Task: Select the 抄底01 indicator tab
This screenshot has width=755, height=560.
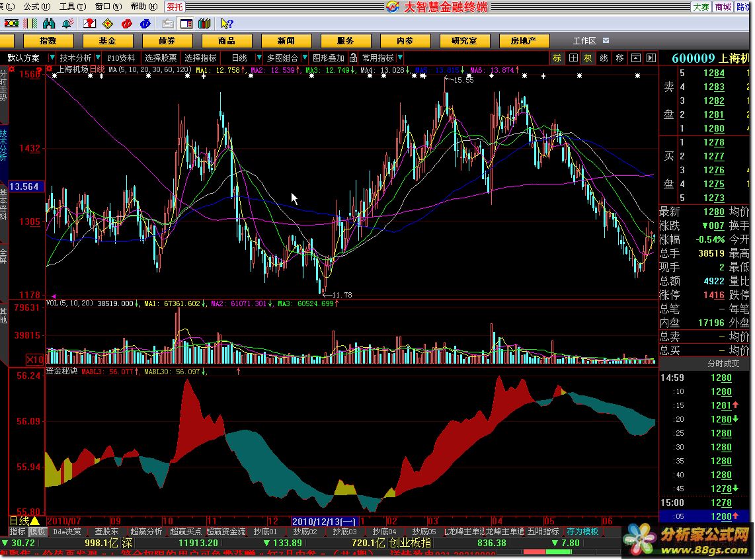Action: [265, 531]
